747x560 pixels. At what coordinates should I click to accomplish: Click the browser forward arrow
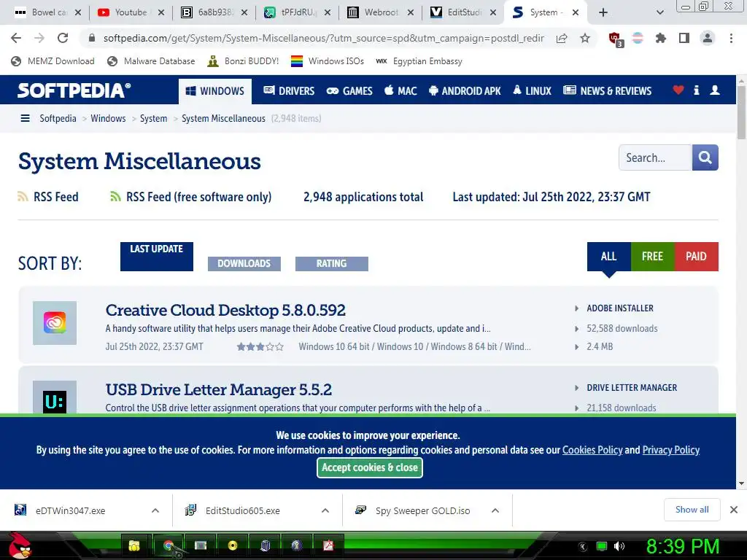pos(39,38)
